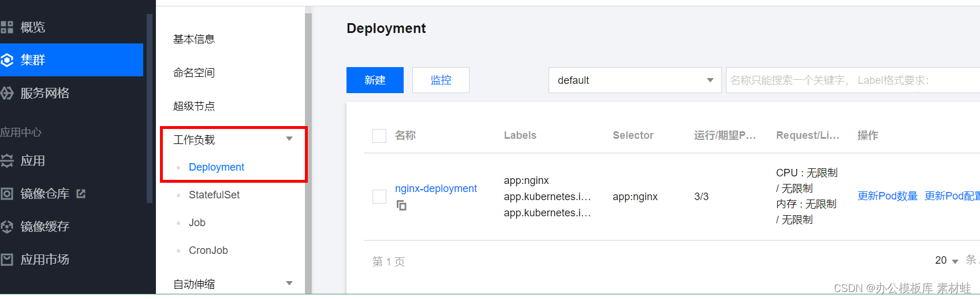
Task: Expand the 自动伸缩 autoscaling section
Action: [x=289, y=283]
